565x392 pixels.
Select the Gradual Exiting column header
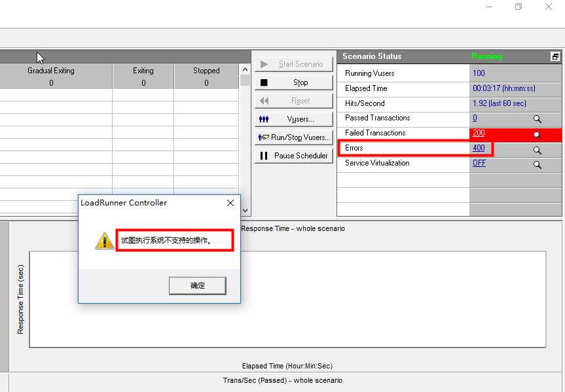click(51, 71)
